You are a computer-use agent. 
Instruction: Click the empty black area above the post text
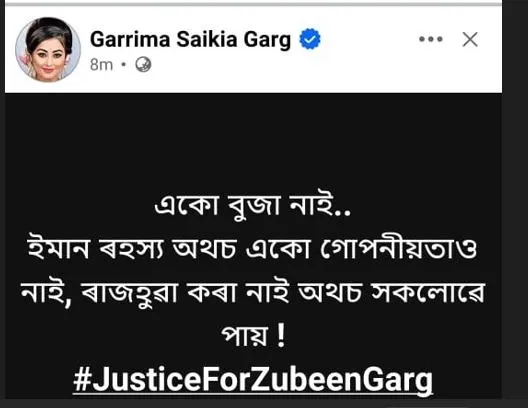[x=253, y=141]
